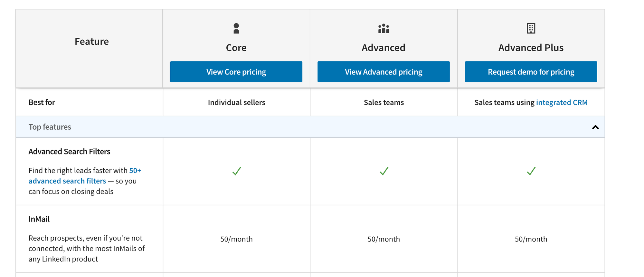This screenshot has height=277, width=644.
Task: Select the Advanced Plus plan heading
Action: click(531, 48)
